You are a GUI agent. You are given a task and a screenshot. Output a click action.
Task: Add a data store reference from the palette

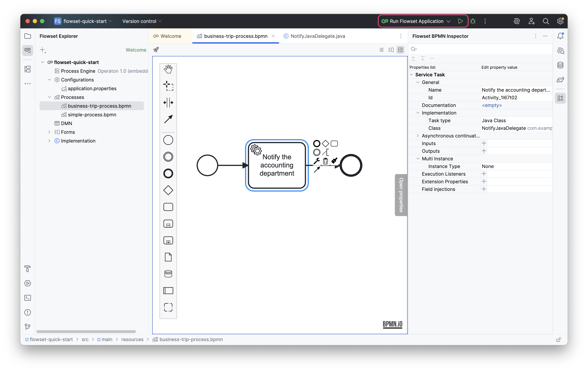168,274
